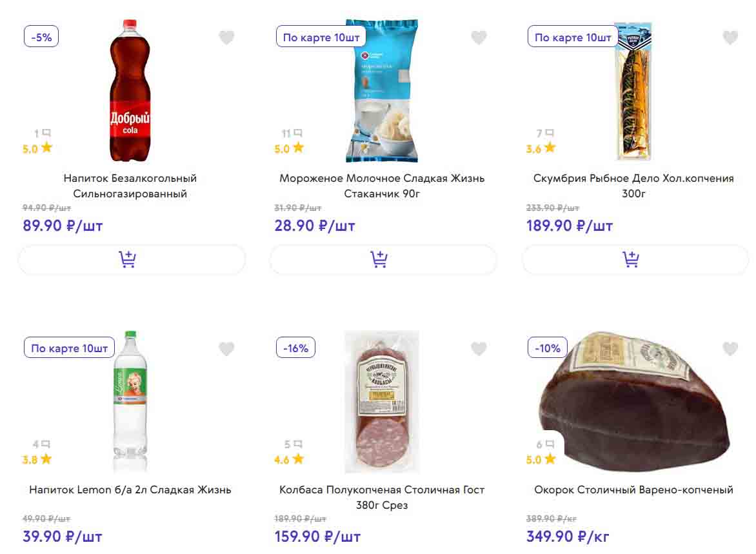Open reviews comment icon for ice cream
Screen dimensions: 756x554
click(x=297, y=134)
